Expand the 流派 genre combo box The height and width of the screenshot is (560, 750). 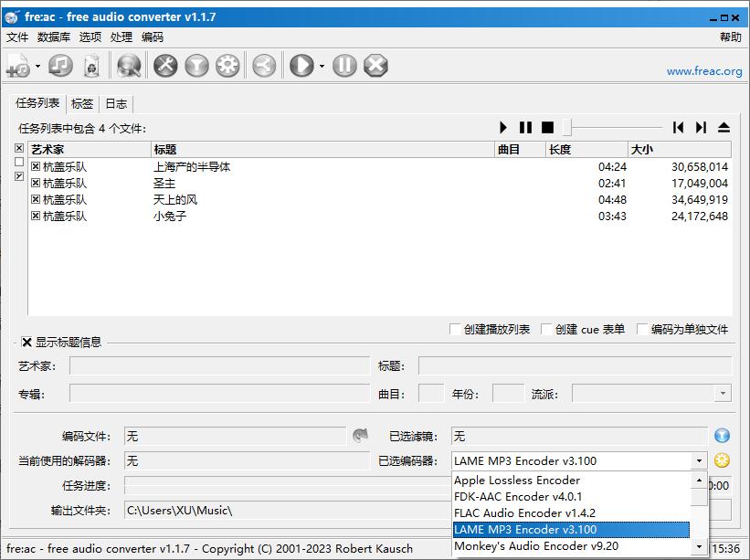point(723,394)
